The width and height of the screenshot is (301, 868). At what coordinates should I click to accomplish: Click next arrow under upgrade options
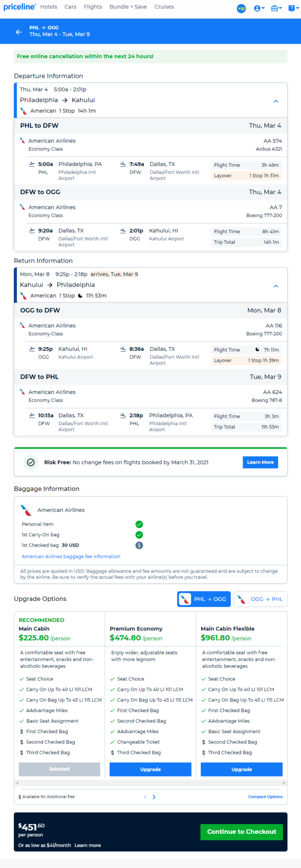click(154, 797)
